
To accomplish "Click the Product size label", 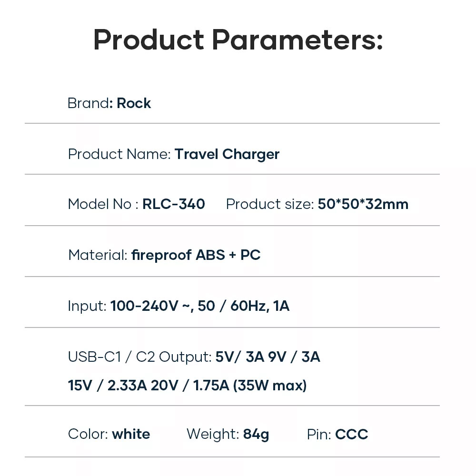I will [269, 204].
